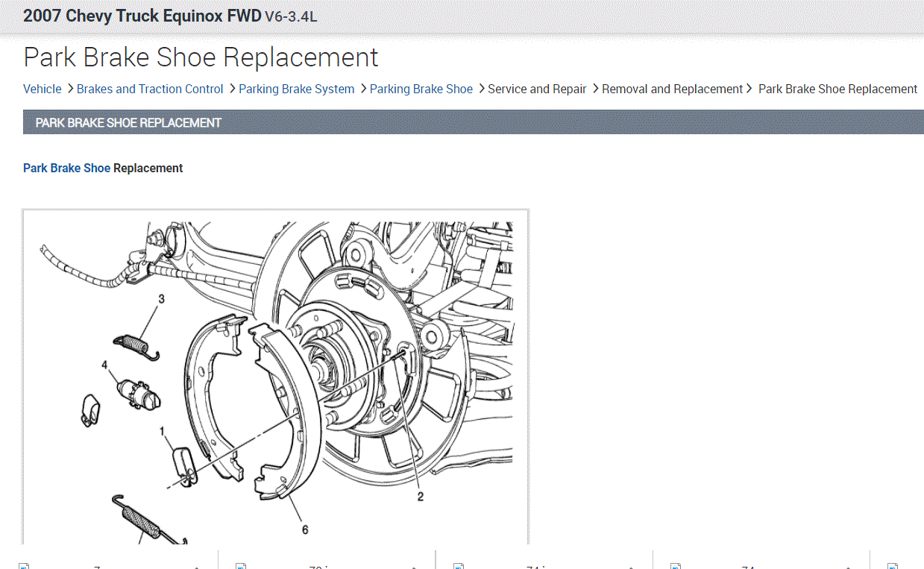Click the 2007 Chevy Truck Equinox FWD title
This screenshot has height=569, width=924.
click(142, 16)
